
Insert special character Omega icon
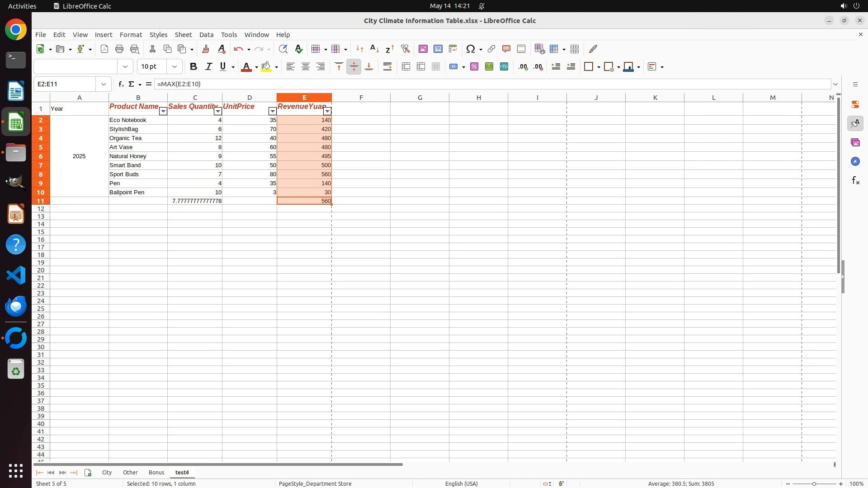[470, 49]
